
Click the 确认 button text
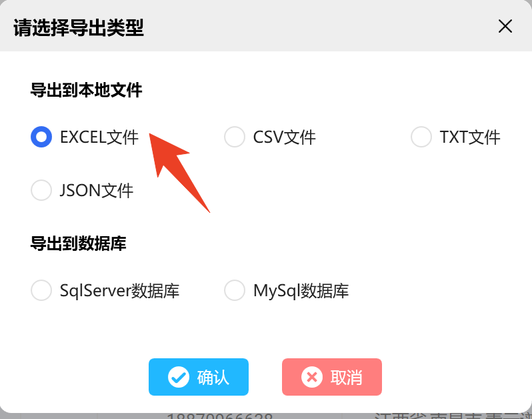(213, 377)
